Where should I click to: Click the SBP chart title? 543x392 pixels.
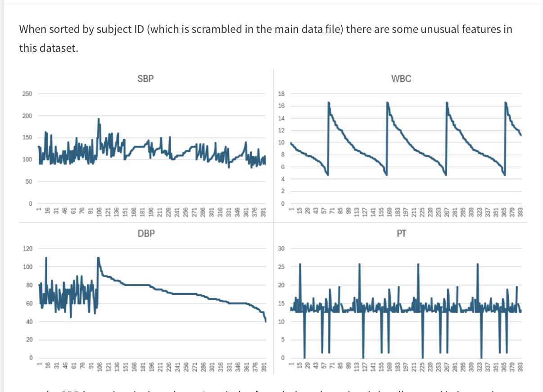pos(145,79)
